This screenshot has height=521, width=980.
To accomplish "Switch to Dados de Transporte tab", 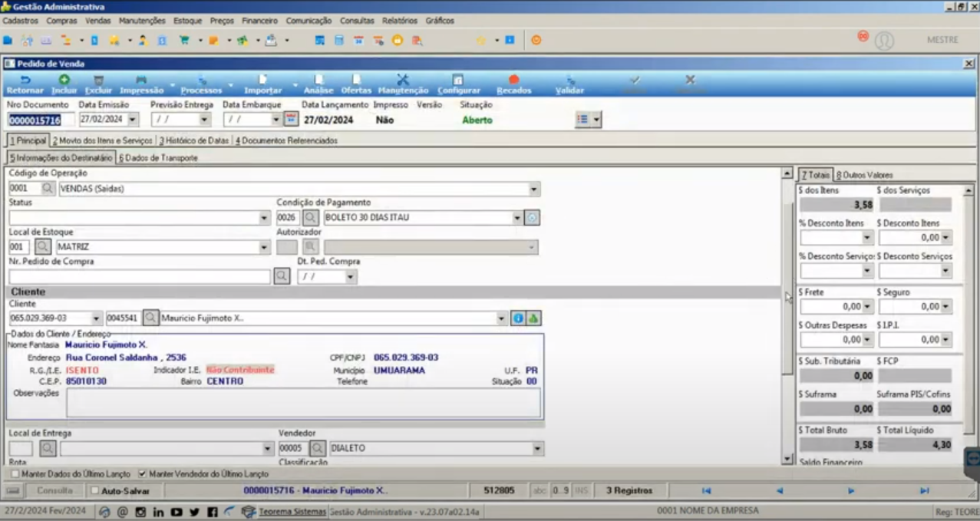I will pyautogui.click(x=158, y=157).
